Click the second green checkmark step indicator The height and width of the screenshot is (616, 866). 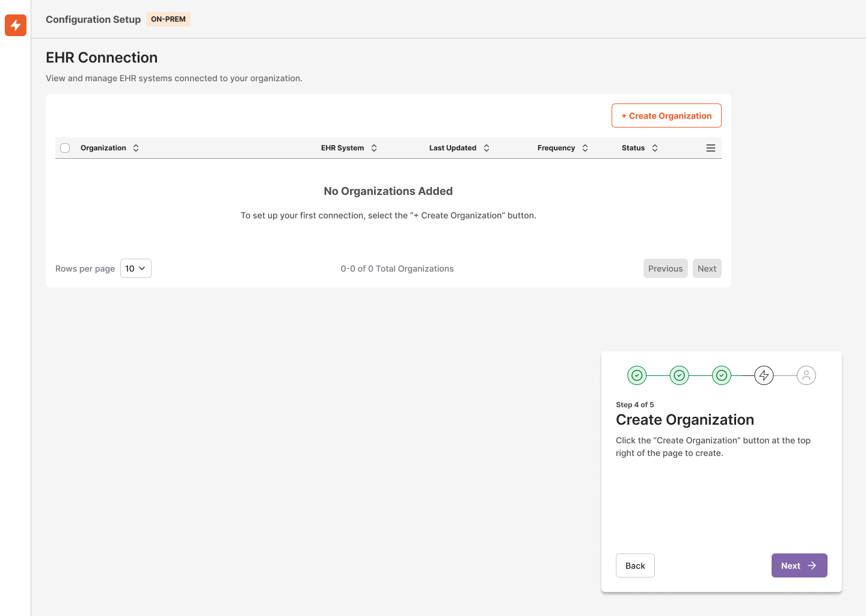click(x=679, y=375)
